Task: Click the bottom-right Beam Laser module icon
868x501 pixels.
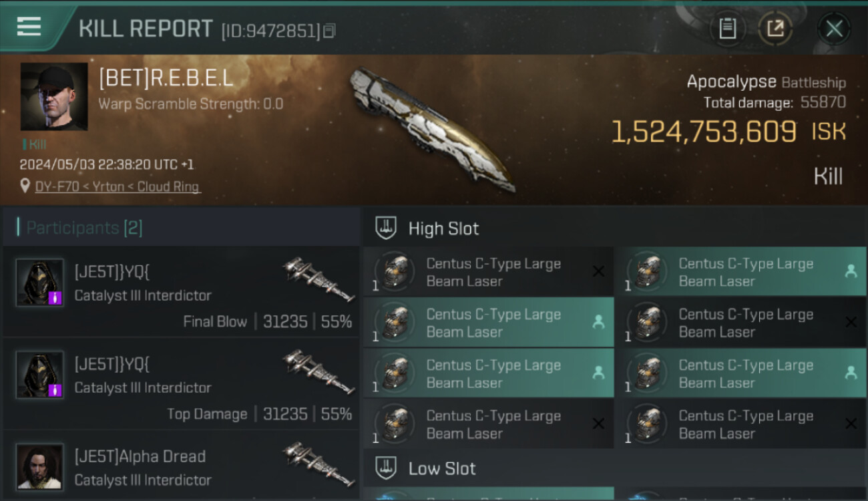Action: [647, 424]
